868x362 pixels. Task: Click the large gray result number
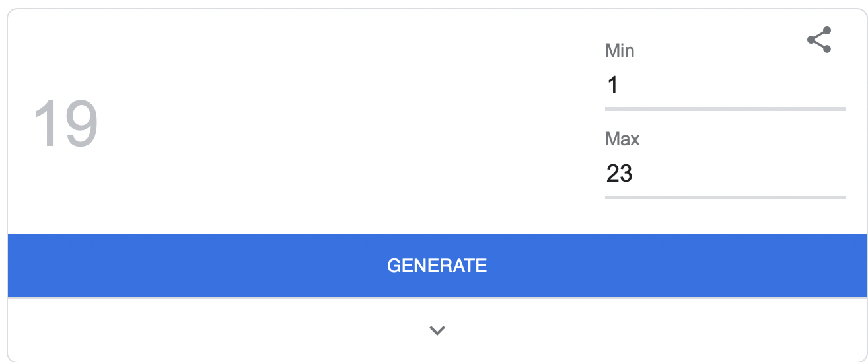(x=65, y=124)
